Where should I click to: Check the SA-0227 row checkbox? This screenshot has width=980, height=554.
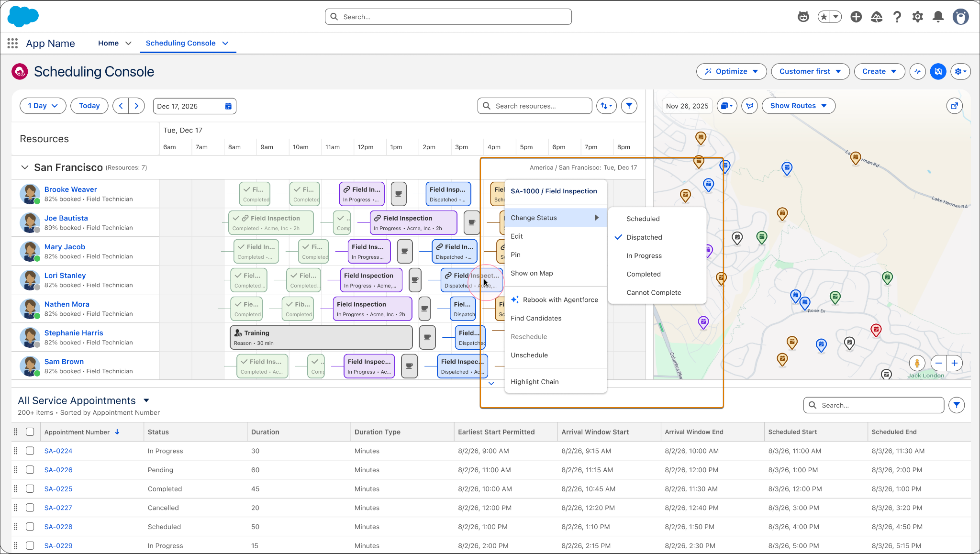click(30, 508)
